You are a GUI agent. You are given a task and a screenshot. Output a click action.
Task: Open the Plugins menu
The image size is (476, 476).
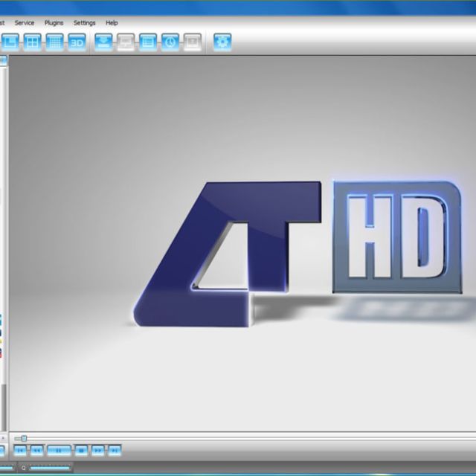click(54, 23)
